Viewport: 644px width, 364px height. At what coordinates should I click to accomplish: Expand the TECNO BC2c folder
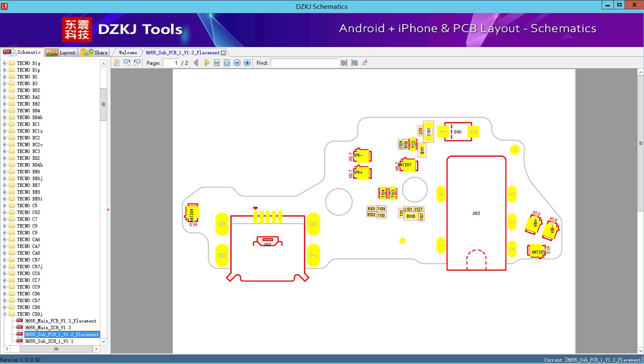click(x=5, y=144)
